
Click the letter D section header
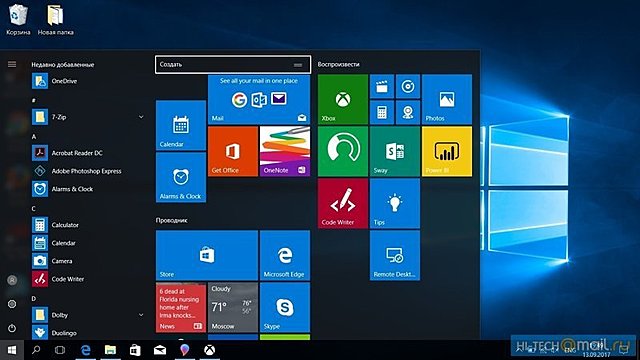click(x=34, y=299)
